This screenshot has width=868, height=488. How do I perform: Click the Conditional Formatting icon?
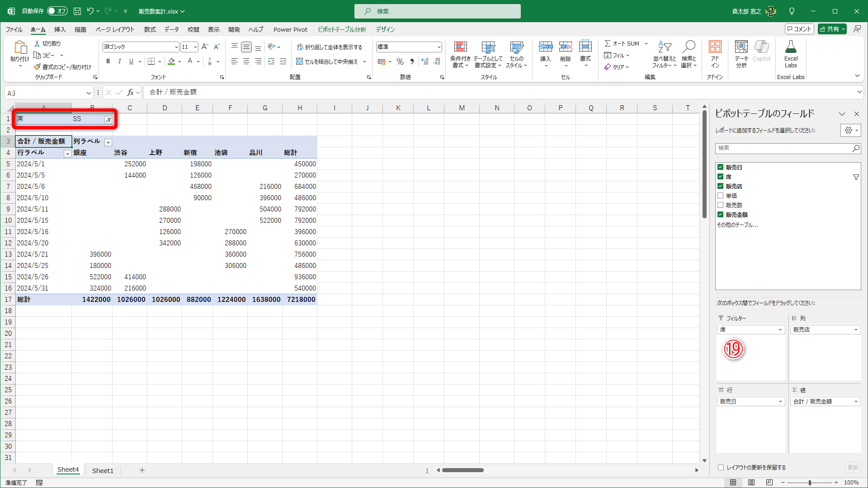460,47
